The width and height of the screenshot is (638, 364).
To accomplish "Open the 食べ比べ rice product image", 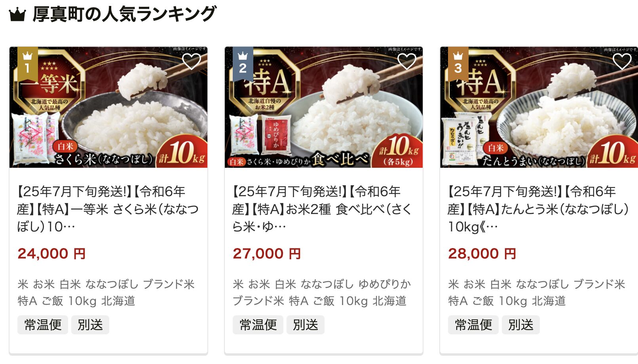I will click(324, 107).
